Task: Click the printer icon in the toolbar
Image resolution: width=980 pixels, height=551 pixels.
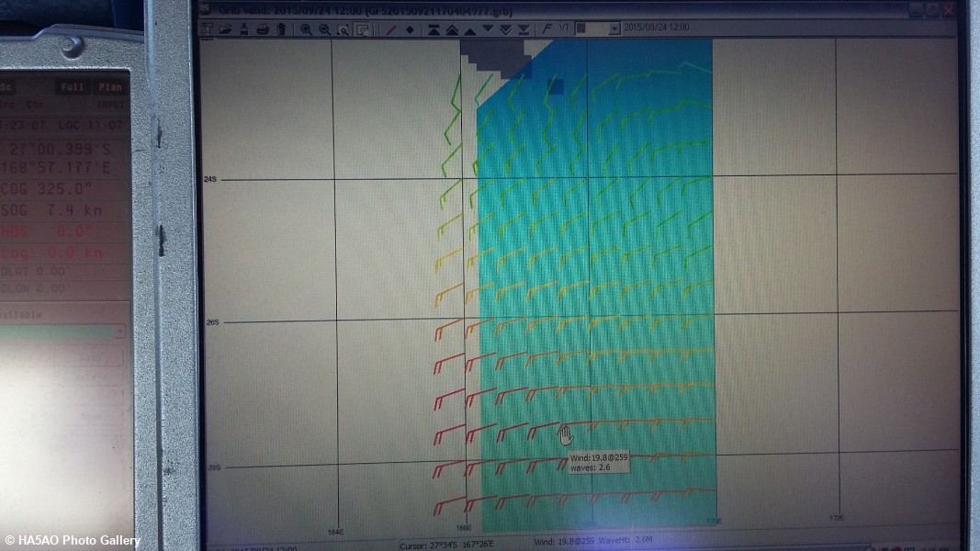Action: [263, 29]
